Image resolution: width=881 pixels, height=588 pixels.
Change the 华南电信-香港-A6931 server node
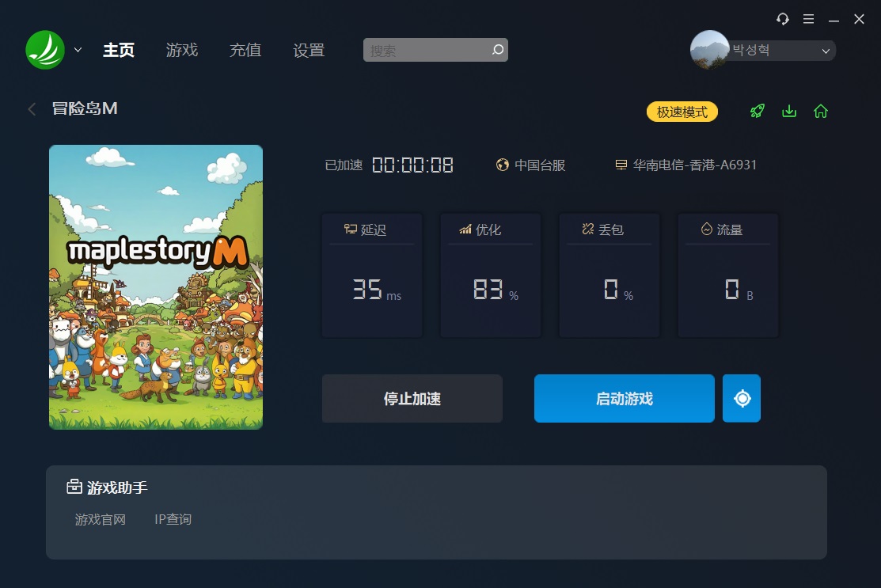[686, 165]
